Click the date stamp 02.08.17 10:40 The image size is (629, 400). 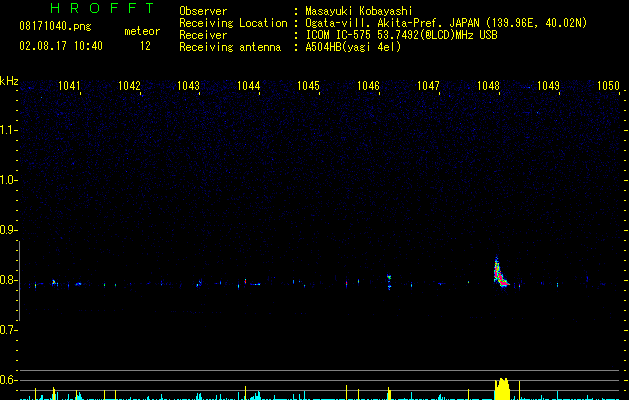tap(61, 46)
